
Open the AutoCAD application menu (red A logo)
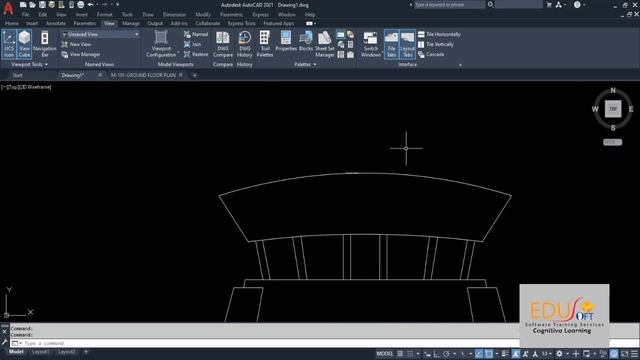coord(8,8)
